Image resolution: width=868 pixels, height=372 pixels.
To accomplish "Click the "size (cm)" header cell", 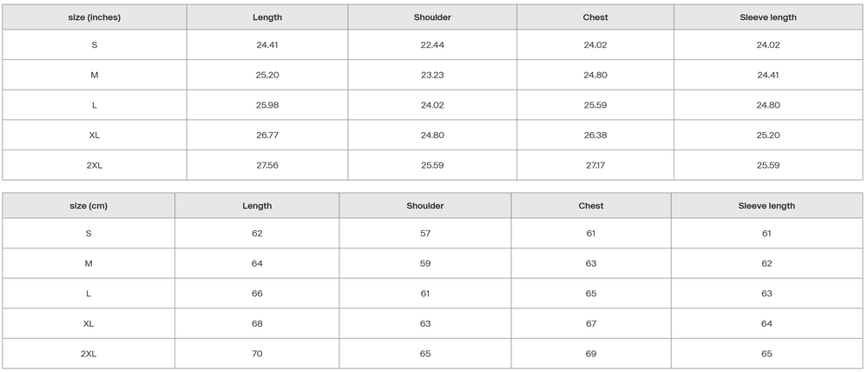I will tap(89, 206).
